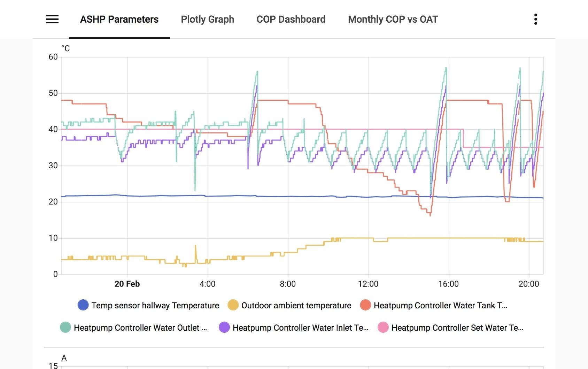Click the purple Water Inlet legend dot
The height and width of the screenshot is (369, 588).
click(224, 328)
